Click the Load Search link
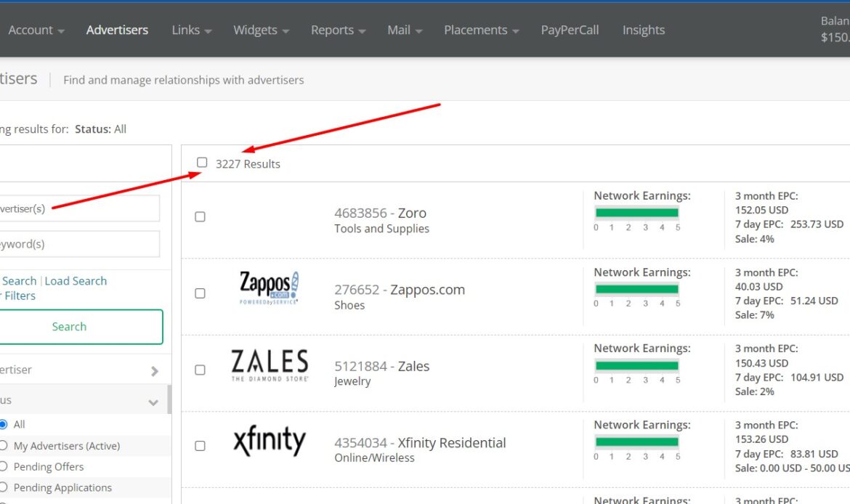The width and height of the screenshot is (850, 504). (x=76, y=281)
